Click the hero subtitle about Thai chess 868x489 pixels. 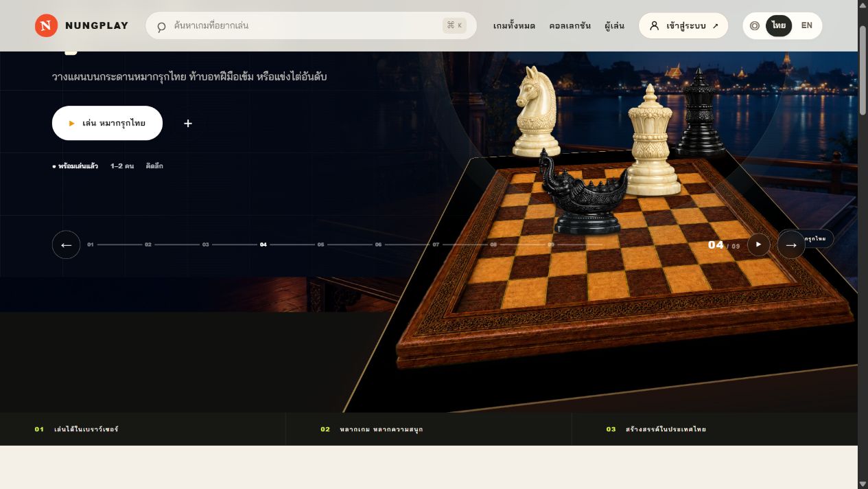(x=189, y=77)
